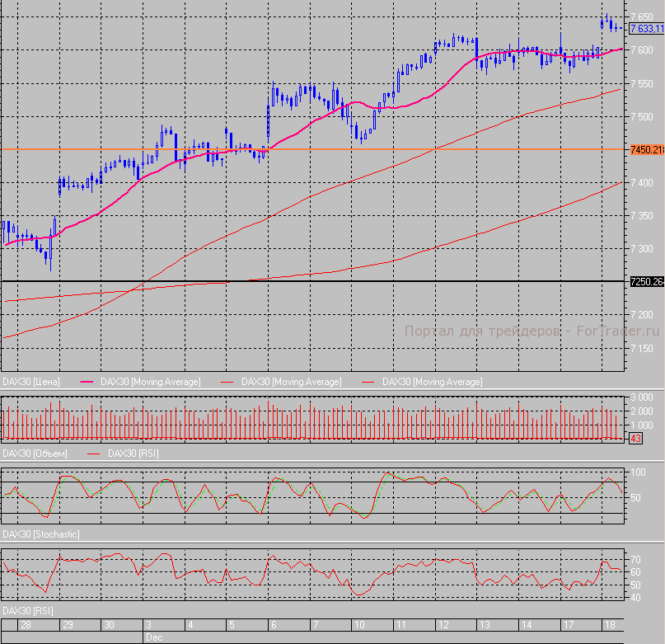Click the 3 000 volume axis label
Image resolution: width=665 pixels, height=644 pixels.
tap(642, 397)
